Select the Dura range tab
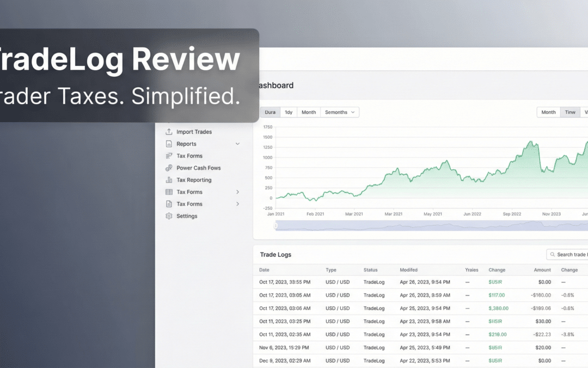The image size is (588, 368). tap(270, 112)
